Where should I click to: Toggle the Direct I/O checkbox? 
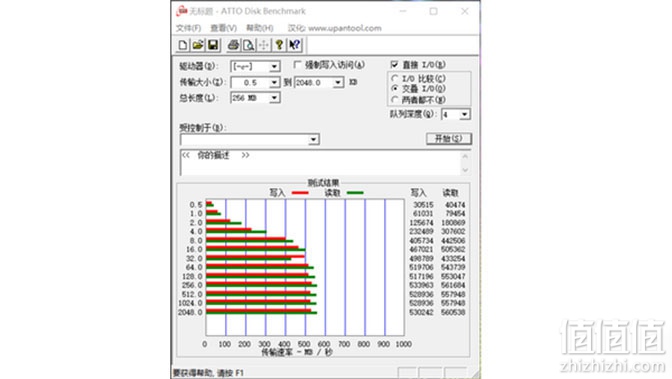[x=394, y=65]
